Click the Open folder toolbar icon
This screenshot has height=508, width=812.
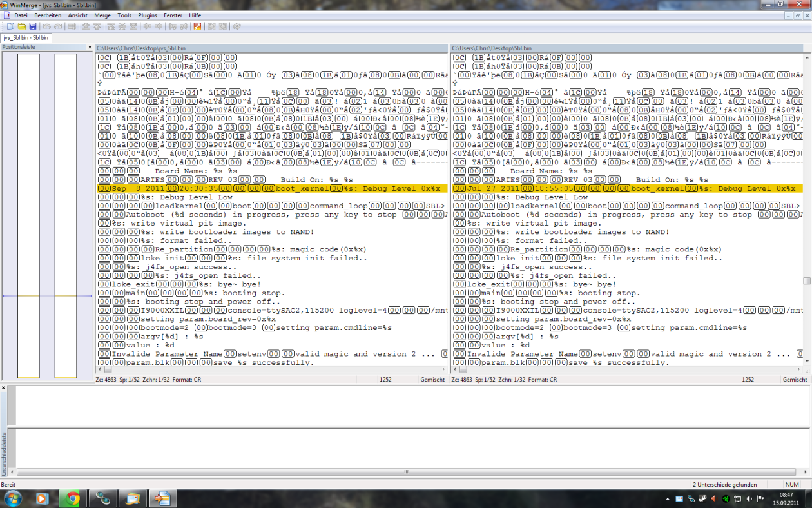(21, 26)
